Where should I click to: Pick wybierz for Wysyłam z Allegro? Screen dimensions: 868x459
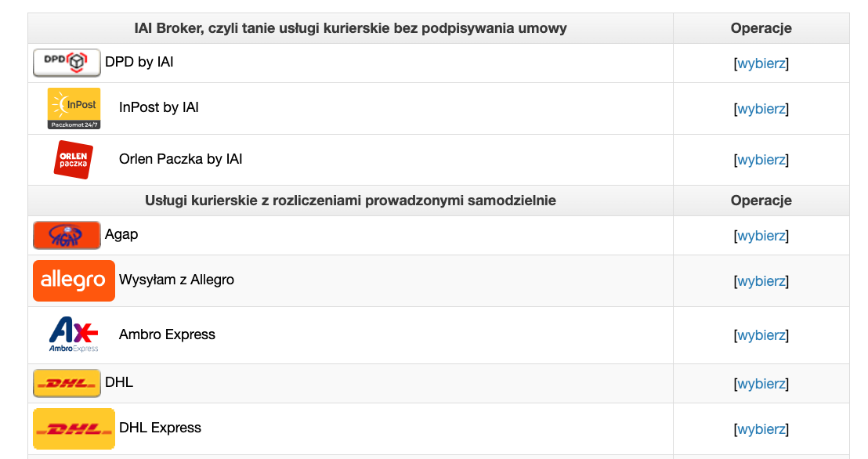click(x=761, y=280)
